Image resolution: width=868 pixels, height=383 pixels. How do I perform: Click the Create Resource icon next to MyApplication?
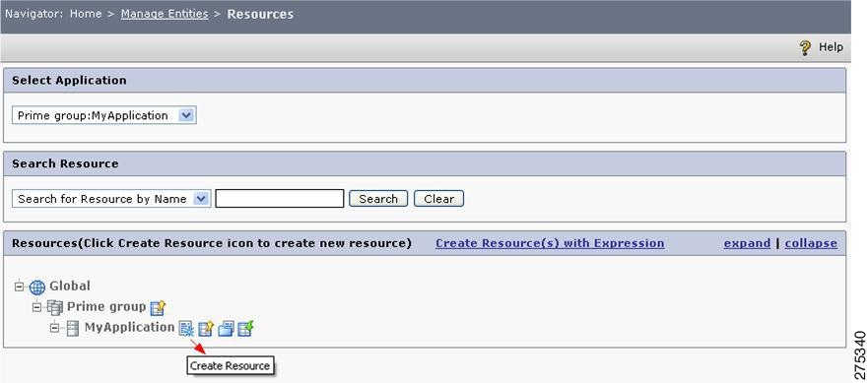[186, 329]
